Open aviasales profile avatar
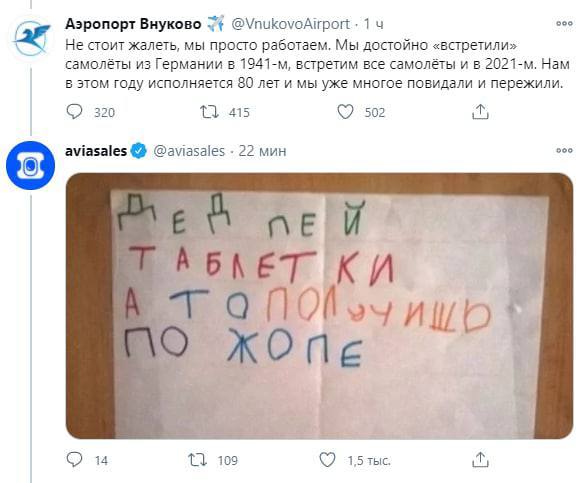Image resolution: width=581 pixels, height=483 pixels. [x=30, y=166]
